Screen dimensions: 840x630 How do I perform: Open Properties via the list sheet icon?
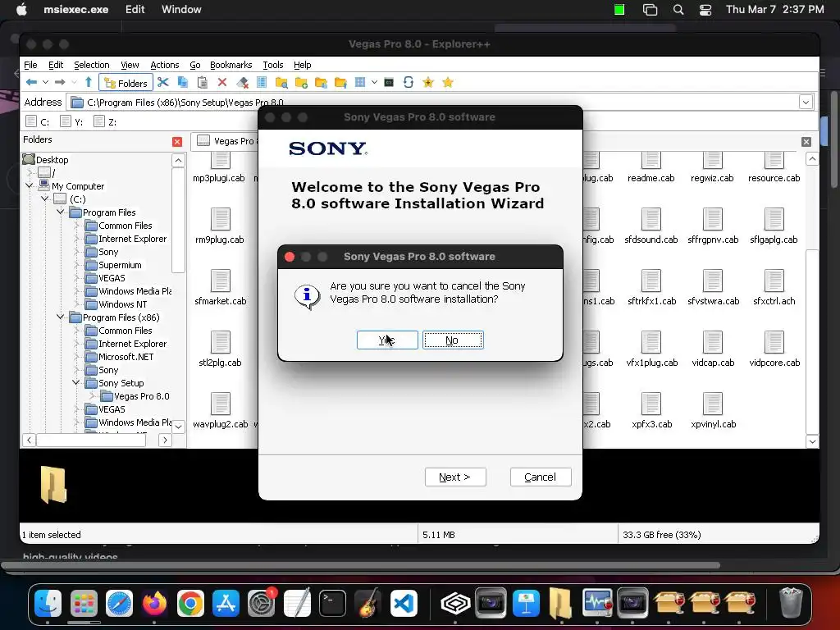point(262,83)
